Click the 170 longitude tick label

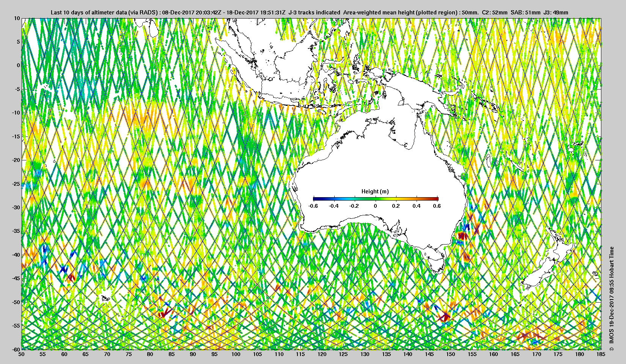[536, 355]
